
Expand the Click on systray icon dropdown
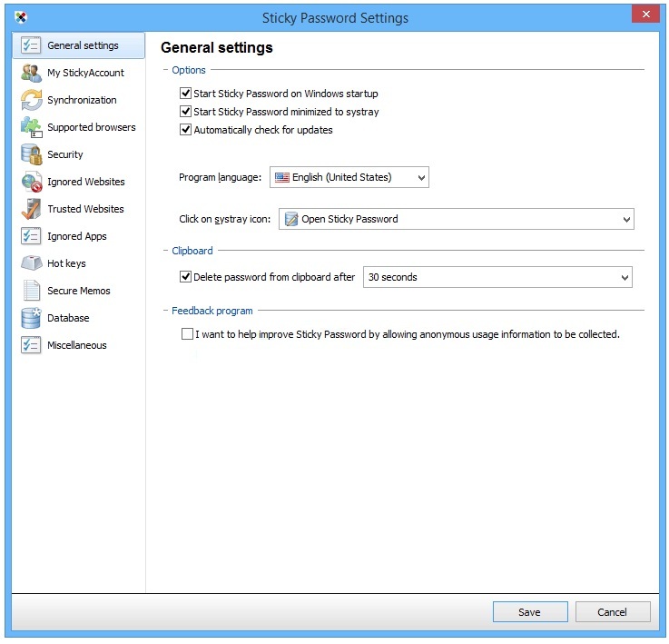tap(456, 219)
